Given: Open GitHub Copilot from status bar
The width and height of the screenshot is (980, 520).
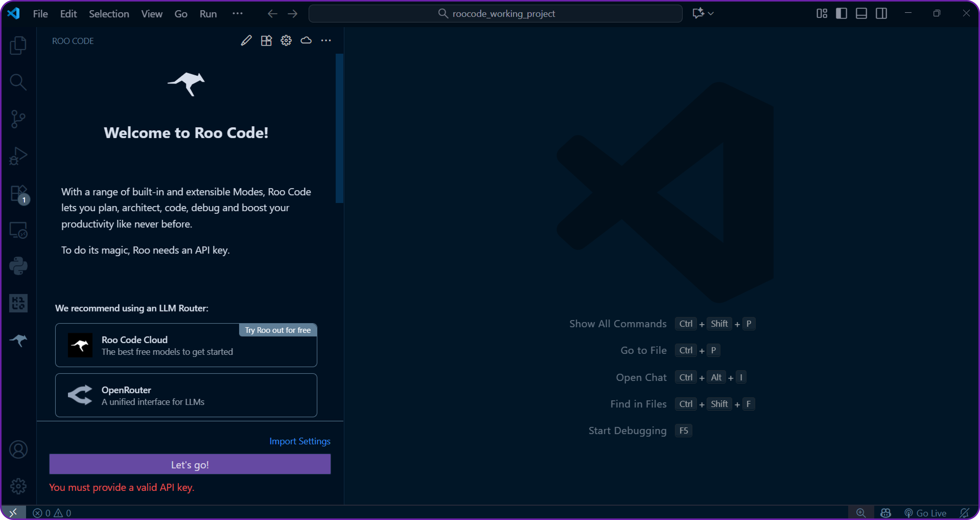Looking at the screenshot, I should 885,512.
